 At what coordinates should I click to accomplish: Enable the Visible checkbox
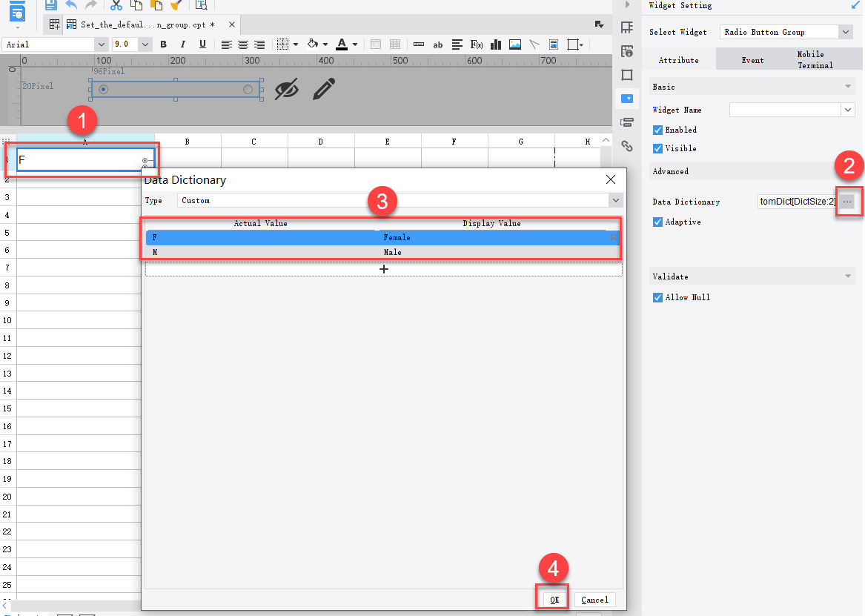pos(657,148)
